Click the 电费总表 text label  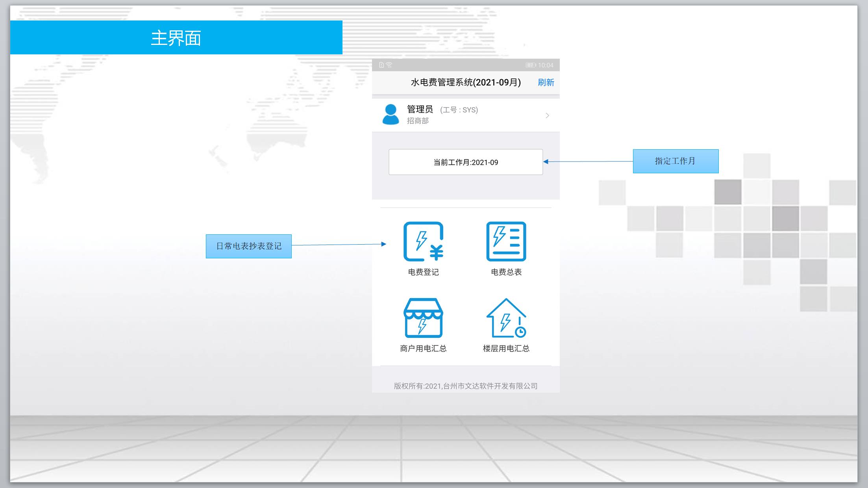pyautogui.click(x=506, y=272)
